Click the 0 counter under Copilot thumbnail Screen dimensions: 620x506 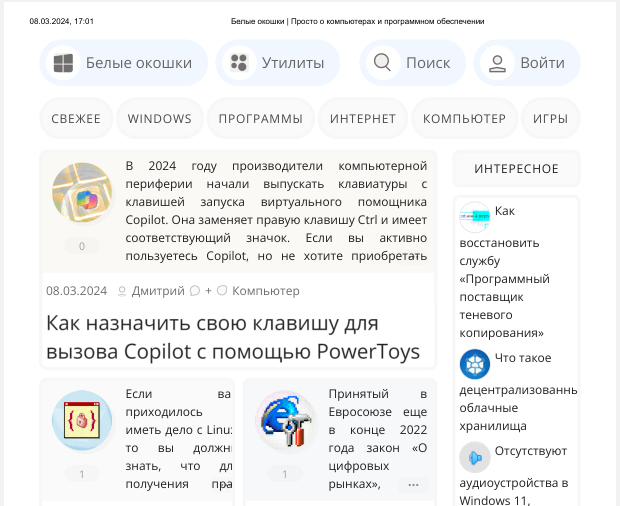point(82,246)
